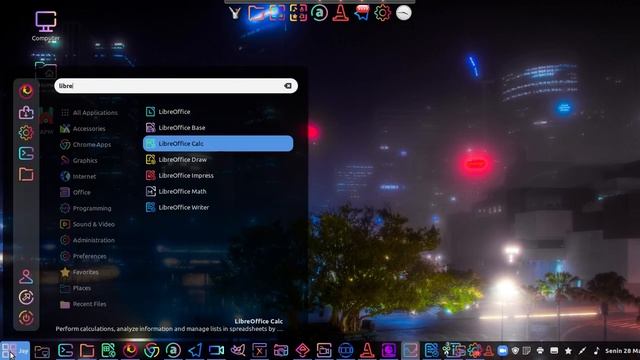Open Telegram paper-plane icon in the bottom panel
This screenshot has width=640, height=360.
pos(195,350)
